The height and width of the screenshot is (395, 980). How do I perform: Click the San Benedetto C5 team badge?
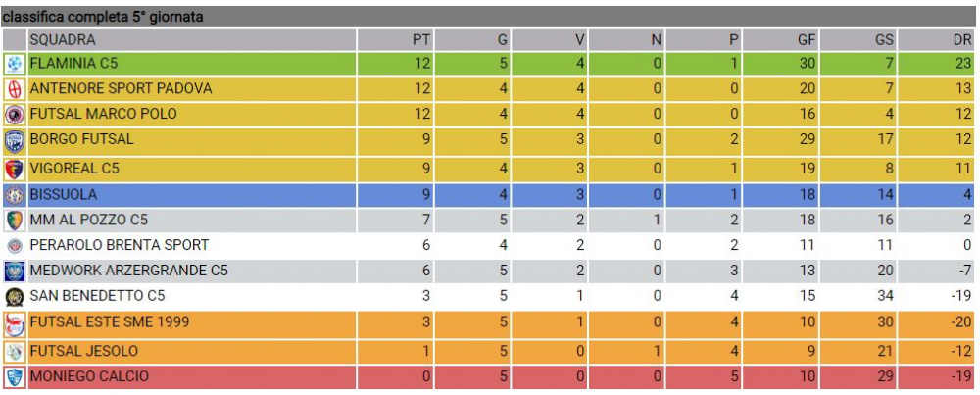(14, 297)
